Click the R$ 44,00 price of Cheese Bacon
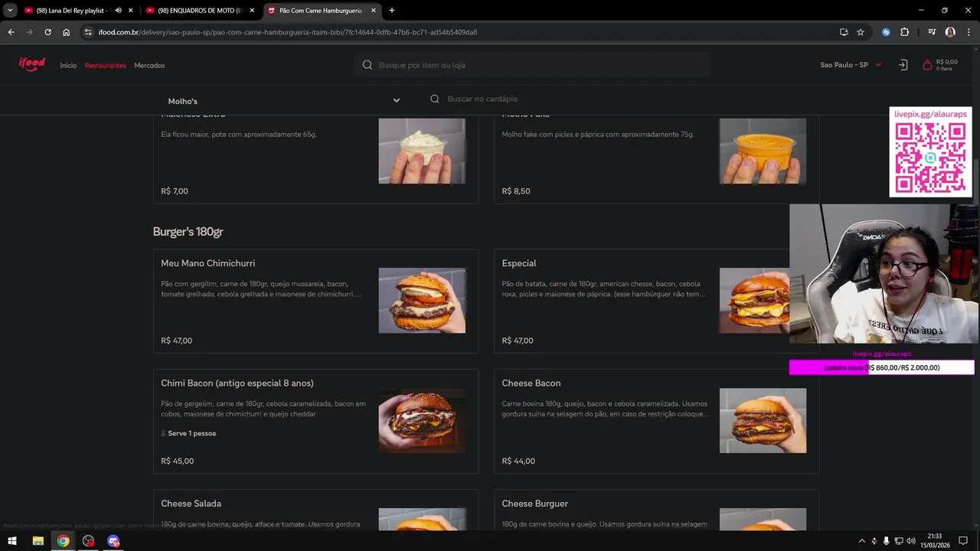This screenshot has height=551, width=980. (x=518, y=461)
